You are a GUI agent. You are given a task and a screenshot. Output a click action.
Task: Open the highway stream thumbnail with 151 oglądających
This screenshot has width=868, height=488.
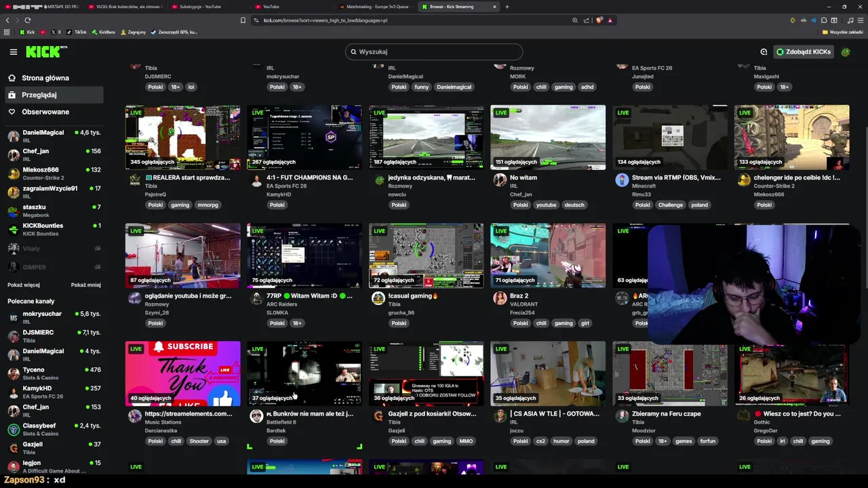tap(548, 137)
